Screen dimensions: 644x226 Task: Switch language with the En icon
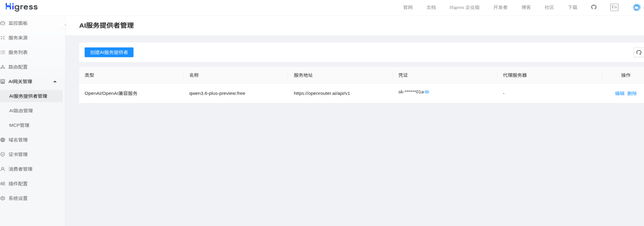614,7
